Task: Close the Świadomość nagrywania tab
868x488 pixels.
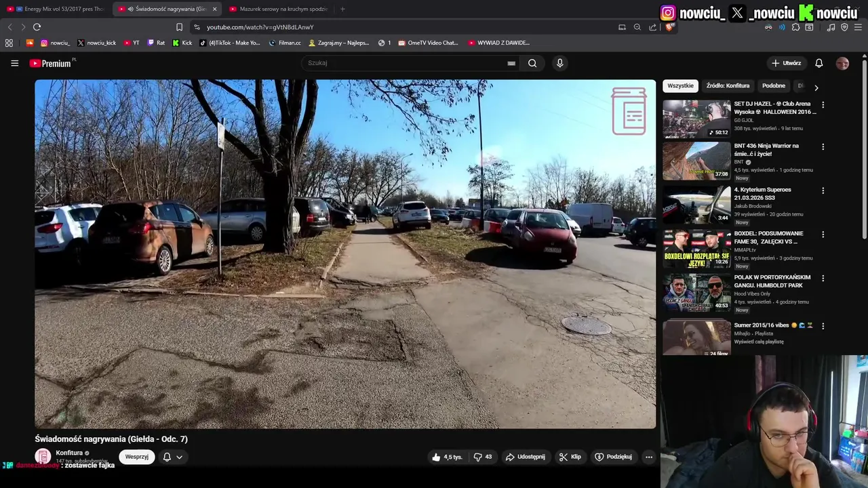Action: pyautogui.click(x=215, y=9)
